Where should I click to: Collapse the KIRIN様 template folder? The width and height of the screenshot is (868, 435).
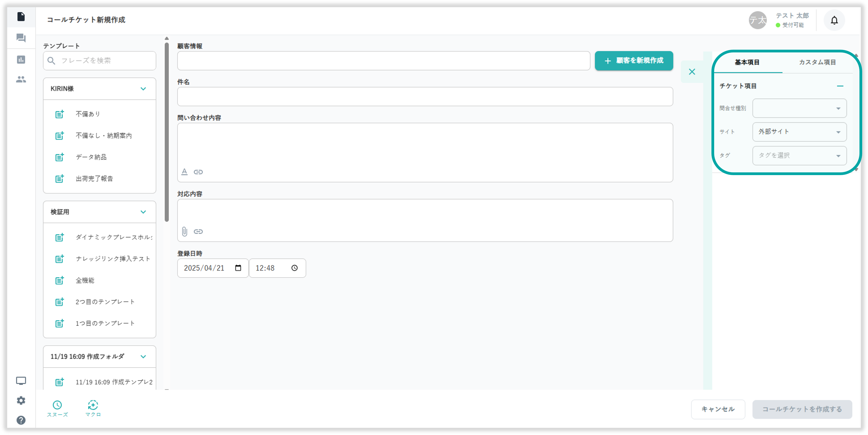pyautogui.click(x=143, y=89)
